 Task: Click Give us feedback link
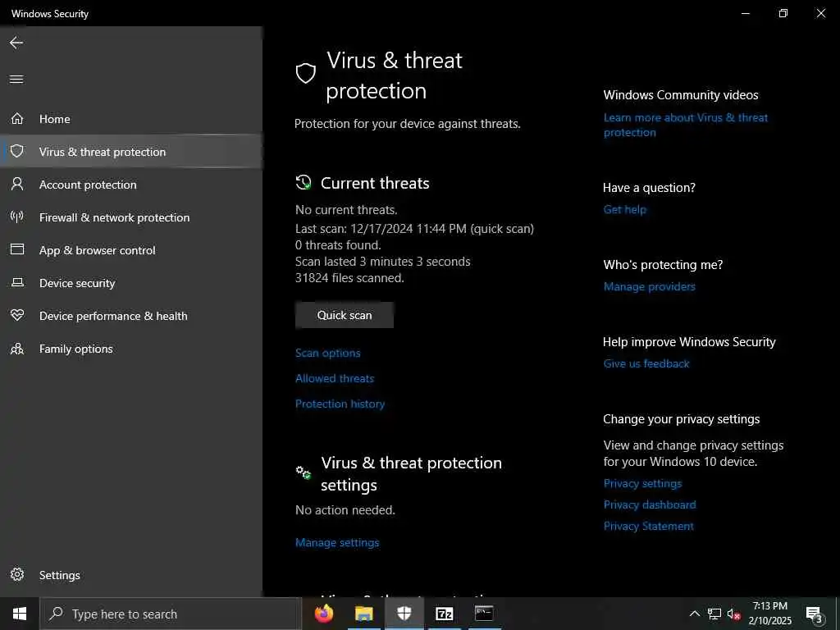(646, 363)
